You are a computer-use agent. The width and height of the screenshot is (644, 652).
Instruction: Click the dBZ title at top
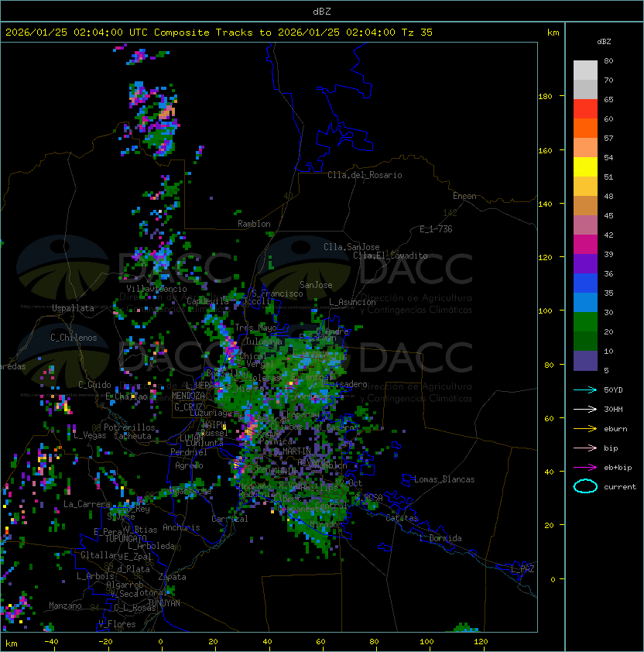coord(322,11)
